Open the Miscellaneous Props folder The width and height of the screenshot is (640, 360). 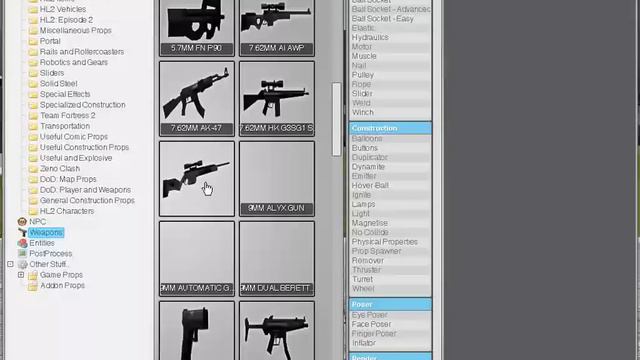click(76, 30)
